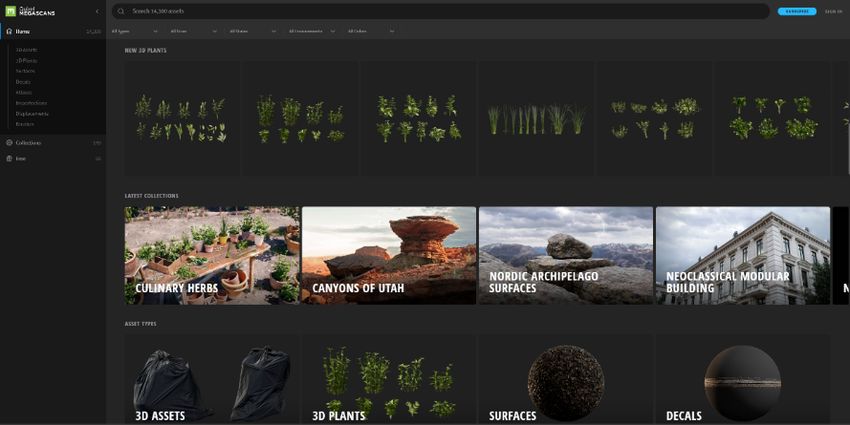Click the Quixel Megascans logo
Screen dimensions: 850x425
point(30,11)
